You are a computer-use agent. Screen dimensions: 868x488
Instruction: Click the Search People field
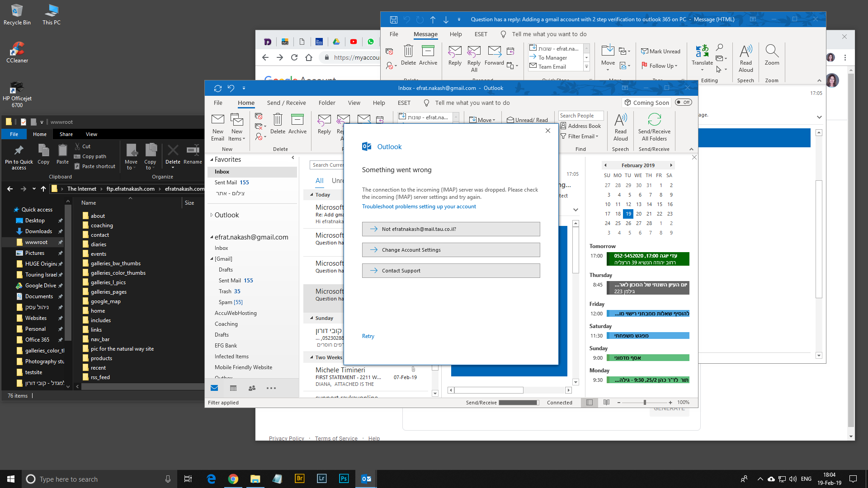coord(580,116)
